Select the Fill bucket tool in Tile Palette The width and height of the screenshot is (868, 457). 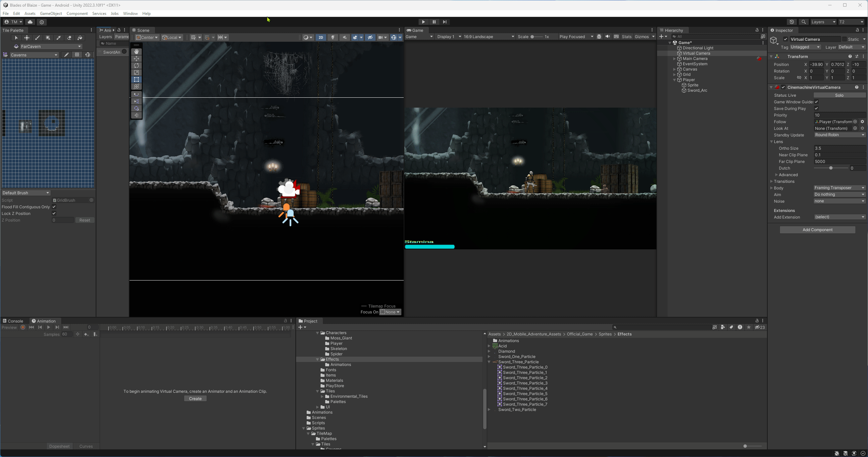80,38
